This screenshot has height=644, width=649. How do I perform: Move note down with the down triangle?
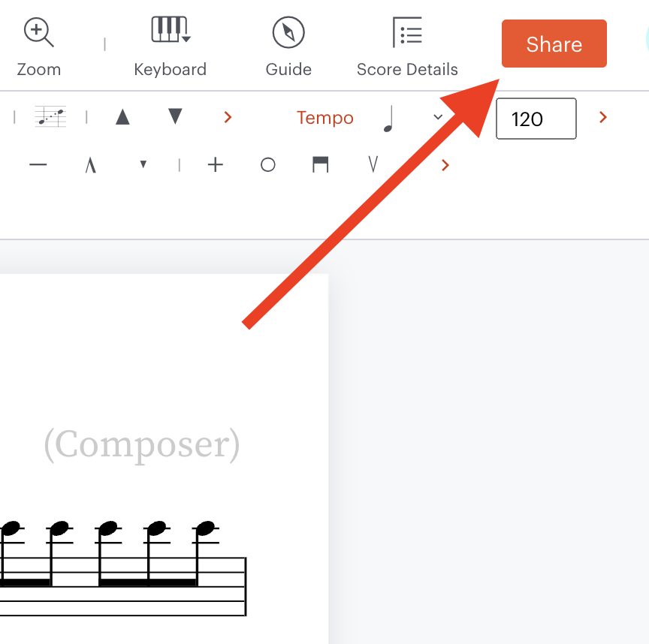[x=175, y=116]
